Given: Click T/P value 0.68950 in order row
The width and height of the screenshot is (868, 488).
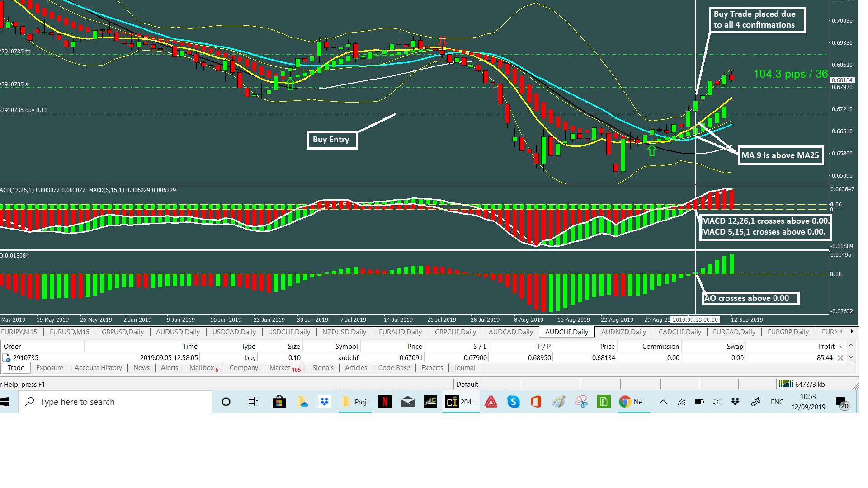Looking at the screenshot, I should tap(539, 358).
